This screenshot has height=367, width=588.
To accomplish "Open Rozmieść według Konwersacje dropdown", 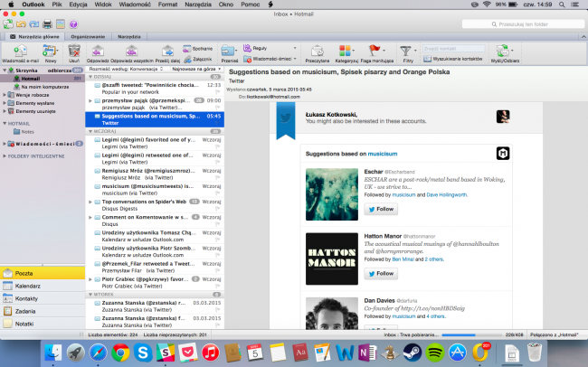I will coord(126,69).
